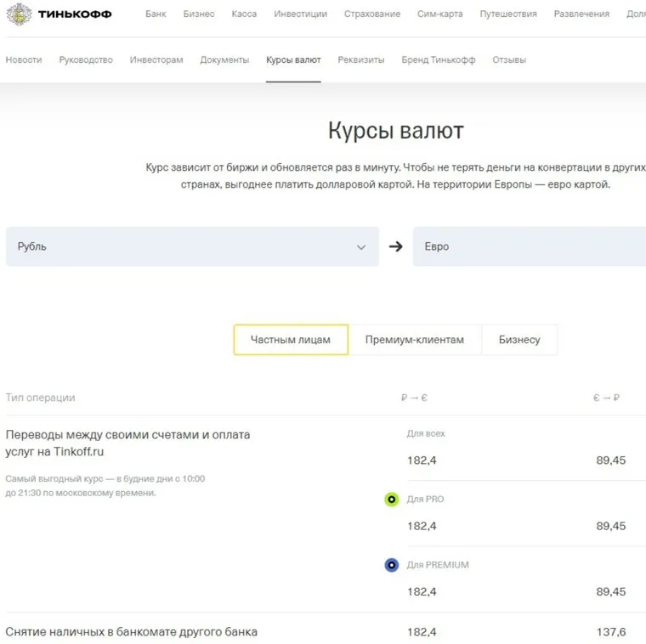Open the Евро target currency dropdown
Viewport: 646px width, 644px height.
[x=529, y=246]
